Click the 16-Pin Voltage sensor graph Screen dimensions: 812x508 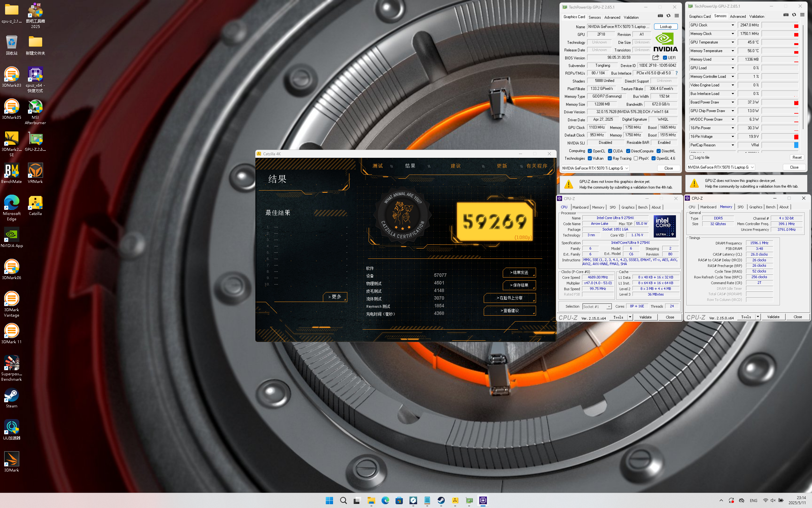[x=780, y=137]
